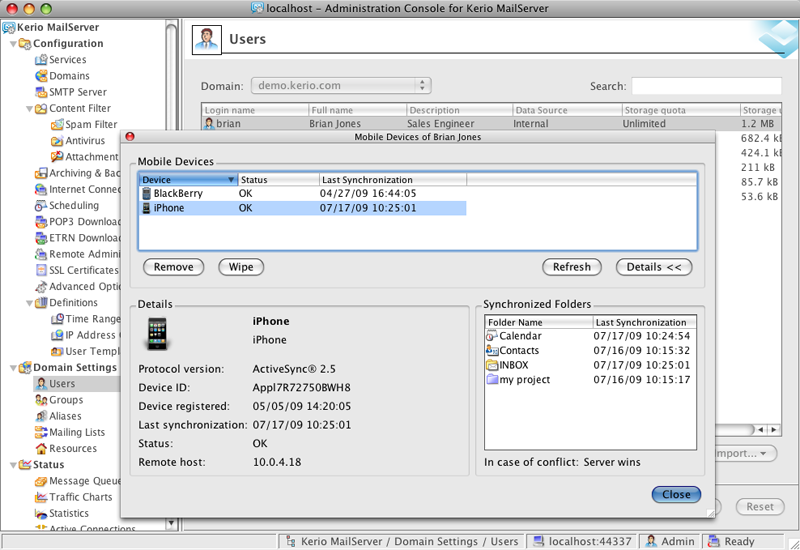Viewport: 800px width, 550px height.
Task: Select the Resources house icon
Action: point(41,449)
